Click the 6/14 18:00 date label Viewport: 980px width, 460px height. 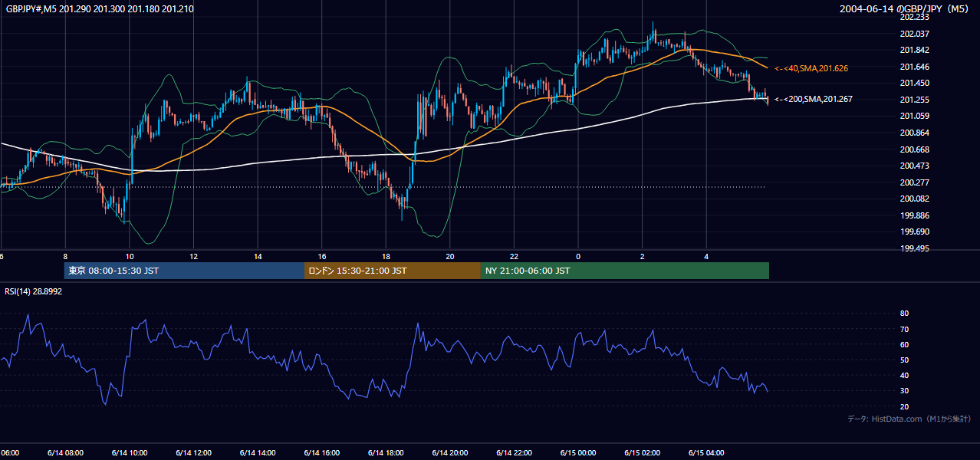pyautogui.click(x=386, y=453)
